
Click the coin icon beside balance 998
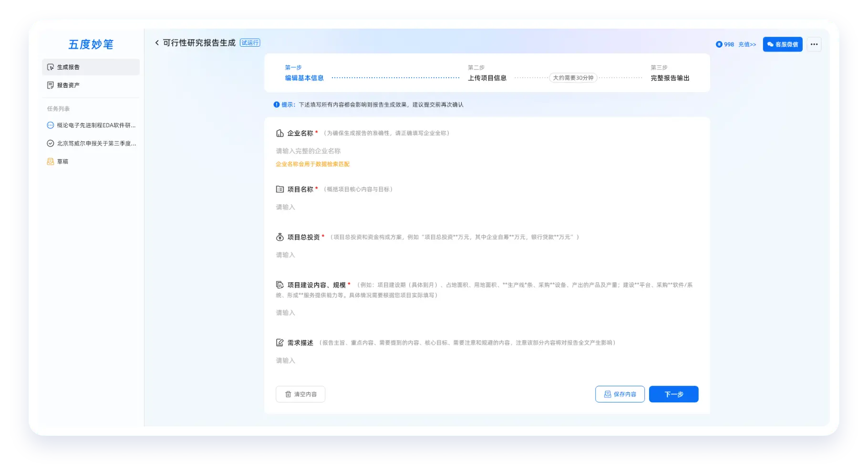pyautogui.click(x=720, y=44)
